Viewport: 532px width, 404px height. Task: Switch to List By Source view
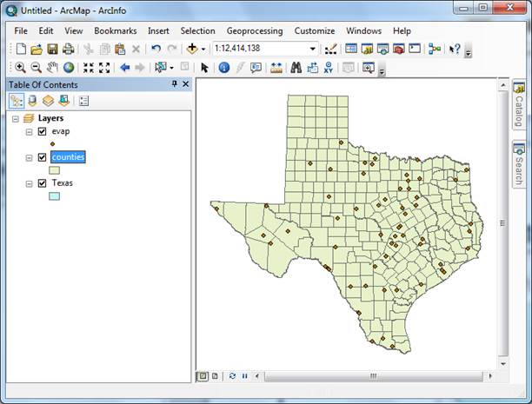[x=33, y=101]
